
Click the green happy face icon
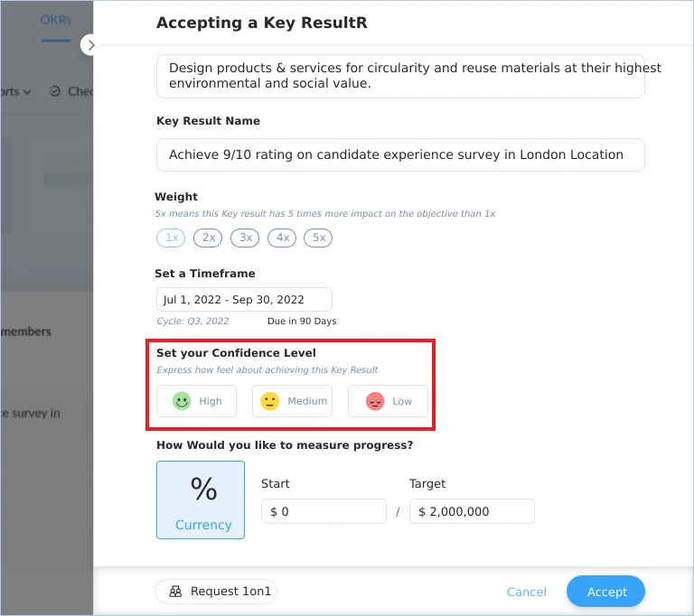(x=182, y=401)
